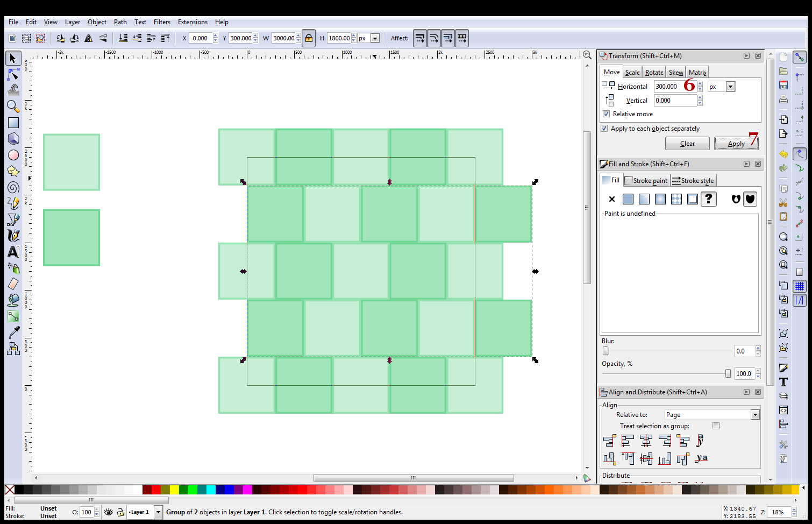
Task: Open the Path menu
Action: tap(120, 22)
